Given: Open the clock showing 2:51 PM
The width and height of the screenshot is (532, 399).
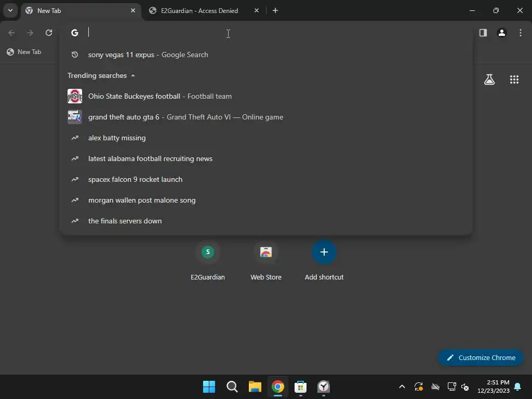Looking at the screenshot, I should click(x=494, y=387).
